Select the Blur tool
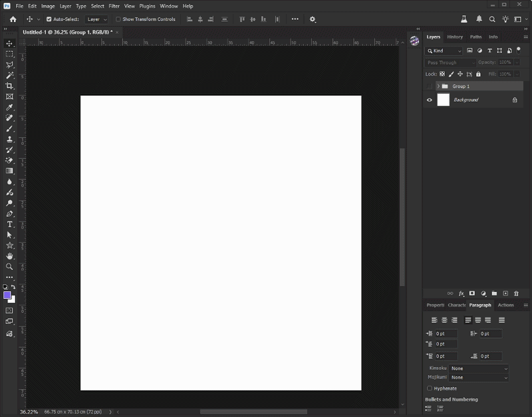The image size is (532, 417). click(x=9, y=182)
